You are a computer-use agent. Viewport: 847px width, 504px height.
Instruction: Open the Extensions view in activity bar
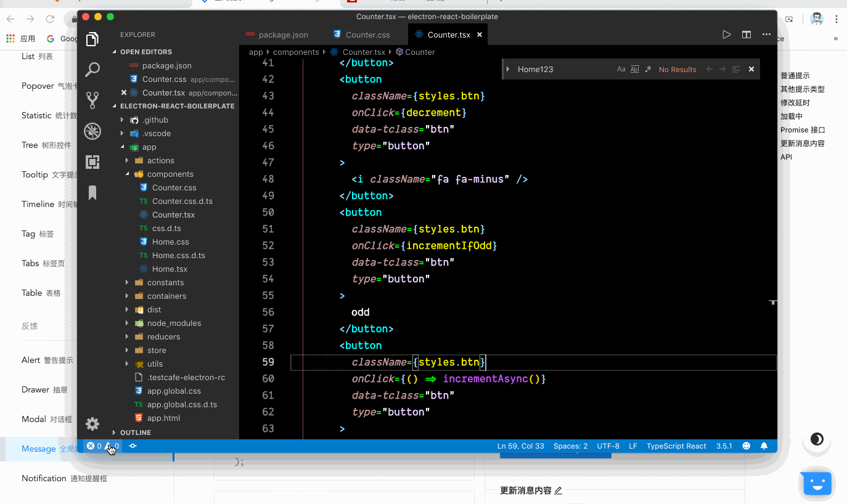tap(92, 162)
